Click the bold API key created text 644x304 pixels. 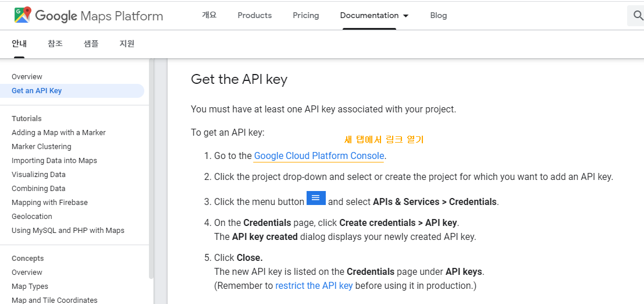tap(265, 238)
